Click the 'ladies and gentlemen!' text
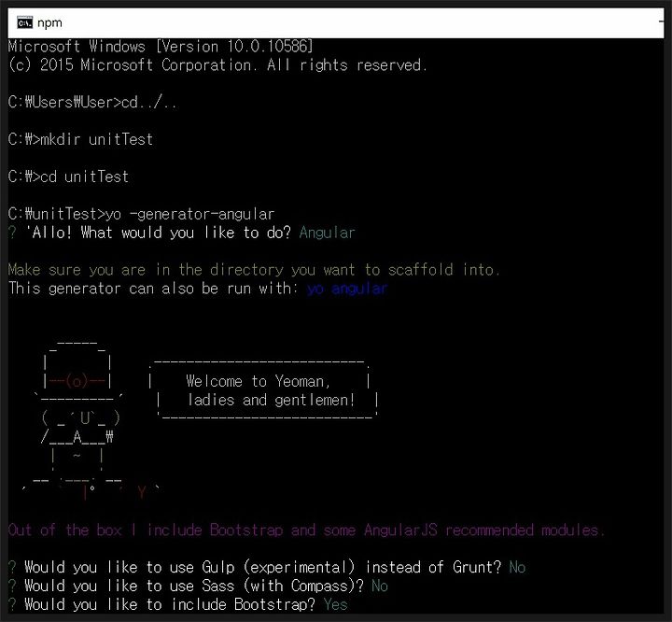 pyautogui.click(x=272, y=400)
